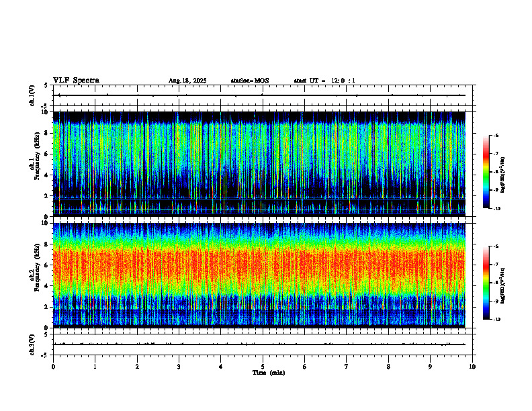Click the "2" kHz tick on ch.1 frequency axis
Viewport: 532px width, 411px height.
pyautogui.click(x=47, y=196)
